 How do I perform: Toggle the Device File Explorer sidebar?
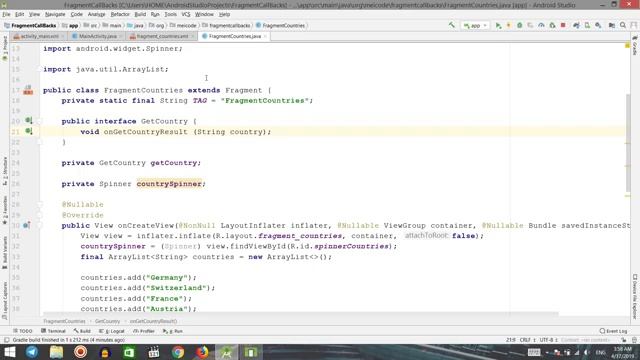(635, 297)
